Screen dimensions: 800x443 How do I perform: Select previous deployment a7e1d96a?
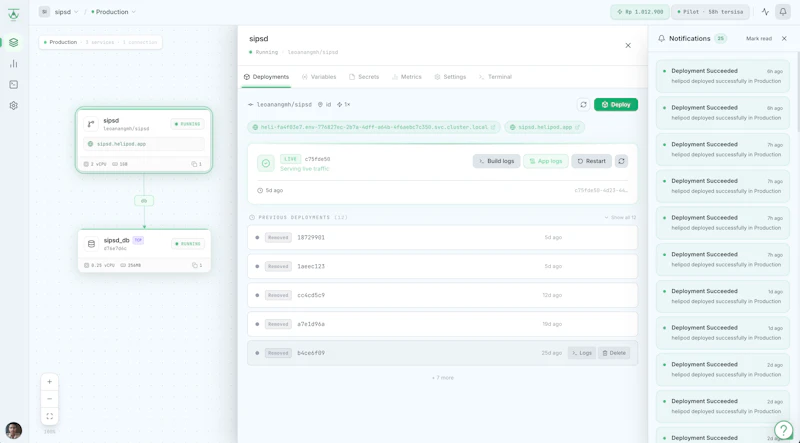pos(442,324)
